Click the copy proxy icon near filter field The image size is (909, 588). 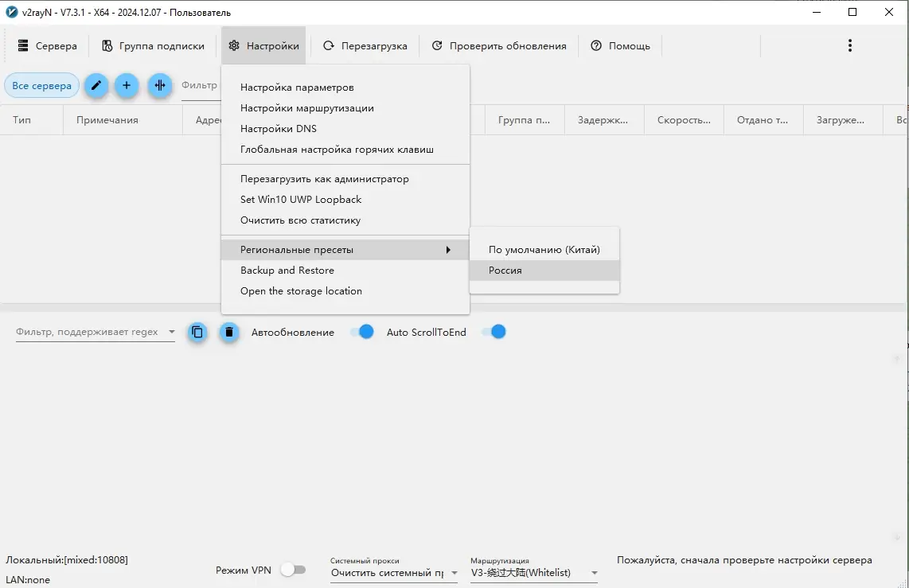(197, 332)
